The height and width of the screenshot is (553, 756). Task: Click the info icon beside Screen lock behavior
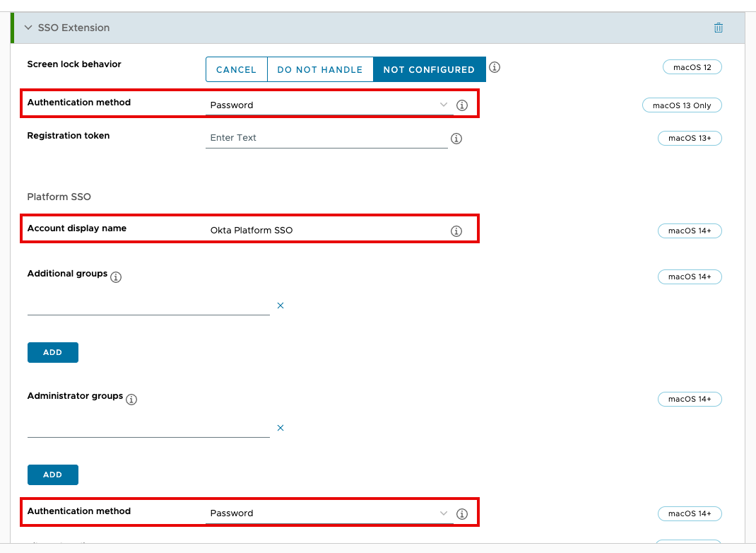[x=495, y=67]
